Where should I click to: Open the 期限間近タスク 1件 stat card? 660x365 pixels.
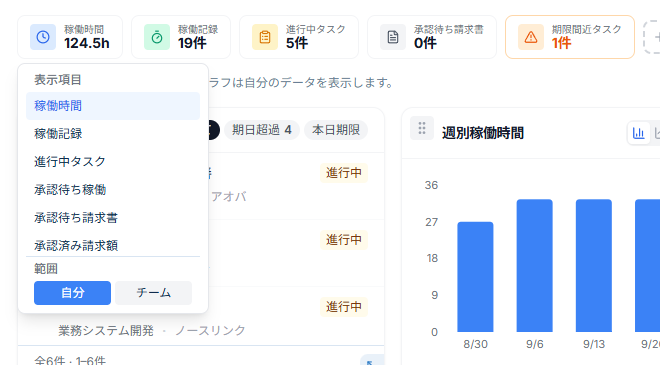570,37
